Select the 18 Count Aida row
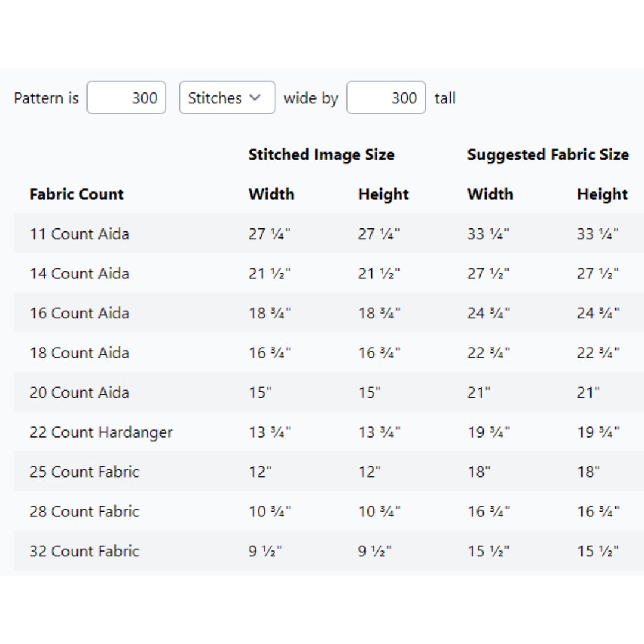Image resolution: width=644 pixels, height=644 pixels. pyautogui.click(x=329, y=352)
